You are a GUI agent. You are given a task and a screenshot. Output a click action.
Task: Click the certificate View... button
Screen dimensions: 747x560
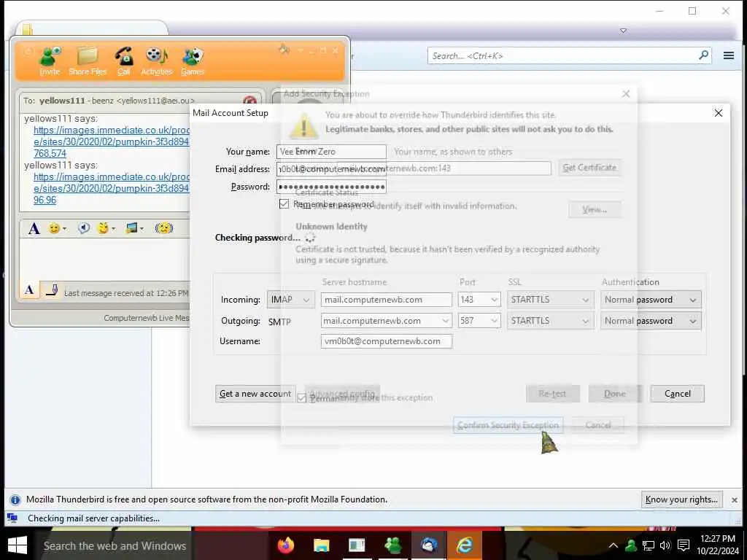(595, 209)
